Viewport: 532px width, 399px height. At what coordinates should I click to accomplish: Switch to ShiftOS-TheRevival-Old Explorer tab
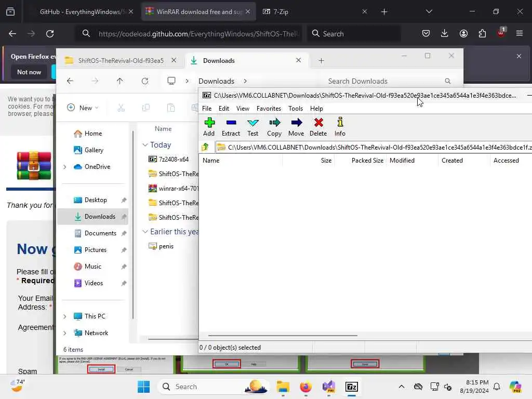121,61
